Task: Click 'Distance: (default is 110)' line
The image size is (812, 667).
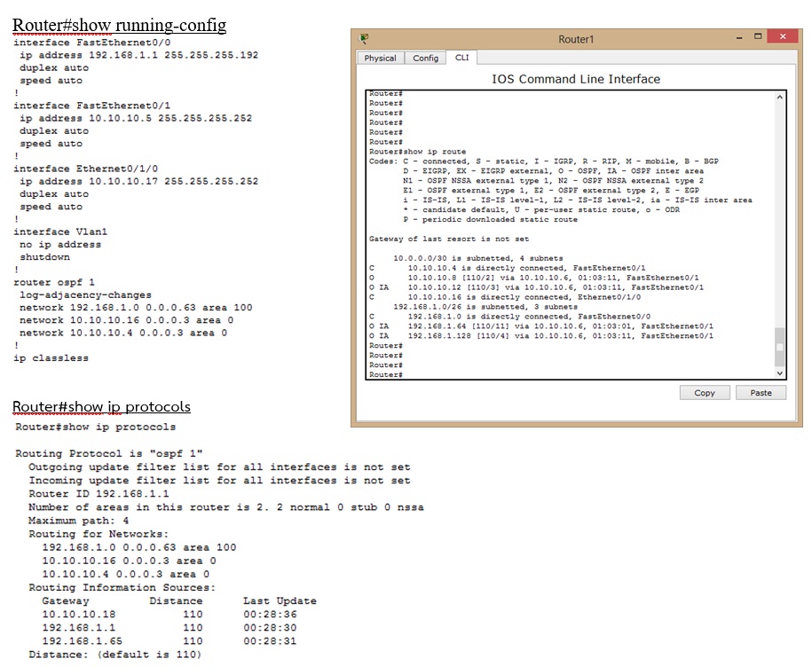Action: point(115,655)
